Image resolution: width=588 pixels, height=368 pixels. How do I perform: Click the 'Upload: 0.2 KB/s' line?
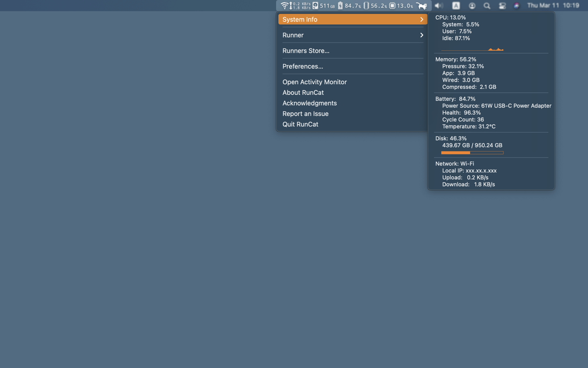click(x=465, y=177)
